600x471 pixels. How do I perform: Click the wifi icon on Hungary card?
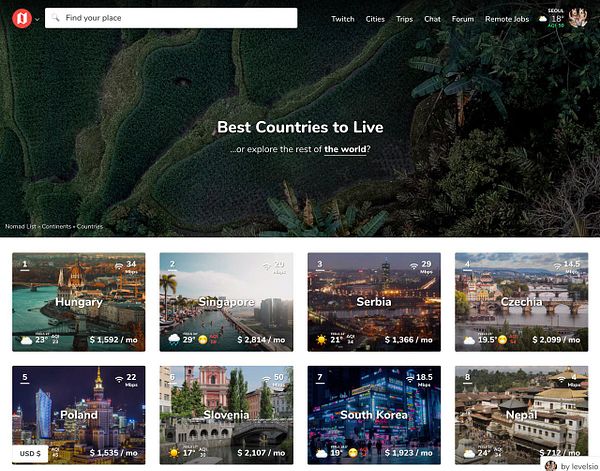pos(119,266)
